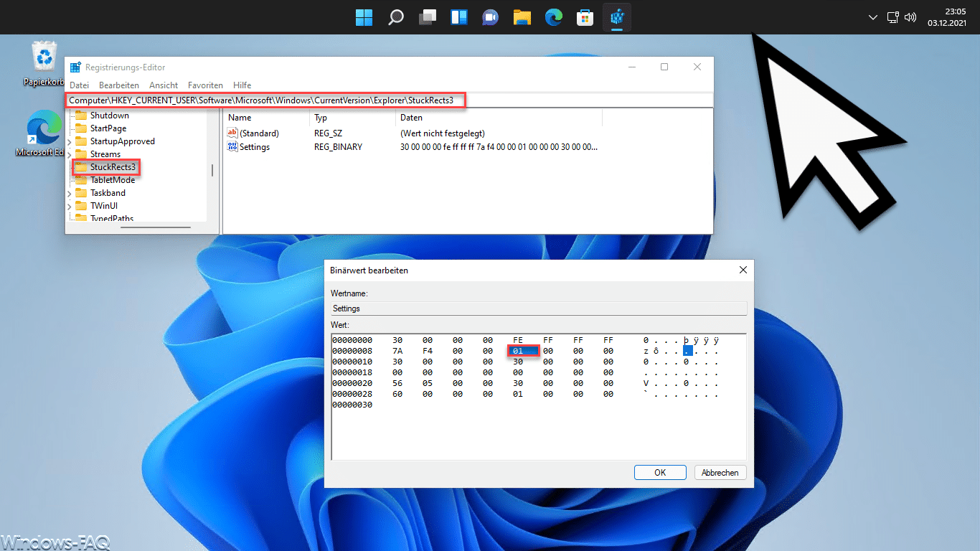Expand the Streams key
Viewport: 980px width, 551px height.
[70, 154]
